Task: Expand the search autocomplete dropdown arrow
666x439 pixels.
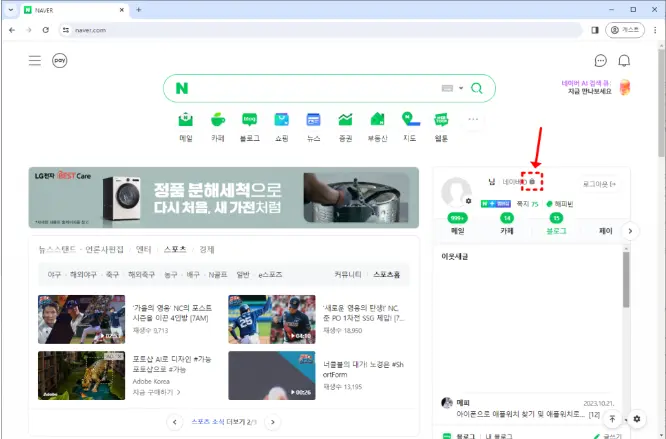Action: click(x=461, y=88)
